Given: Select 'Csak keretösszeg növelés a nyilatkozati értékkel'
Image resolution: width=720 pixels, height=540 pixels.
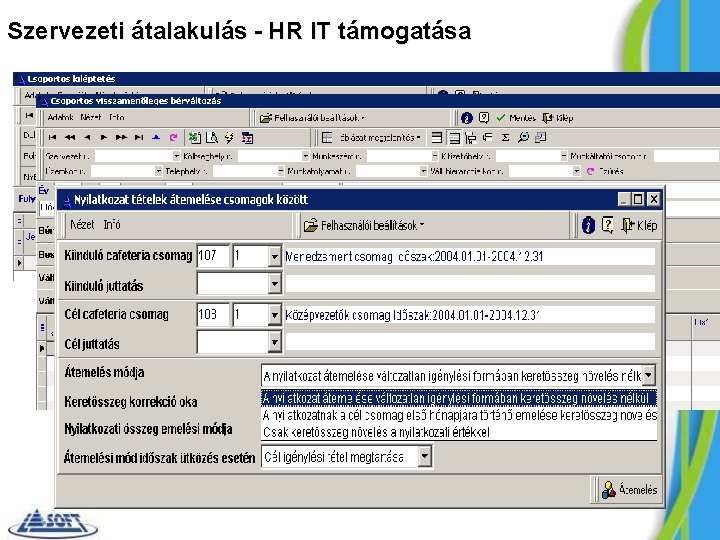Looking at the screenshot, I should 459,432.
